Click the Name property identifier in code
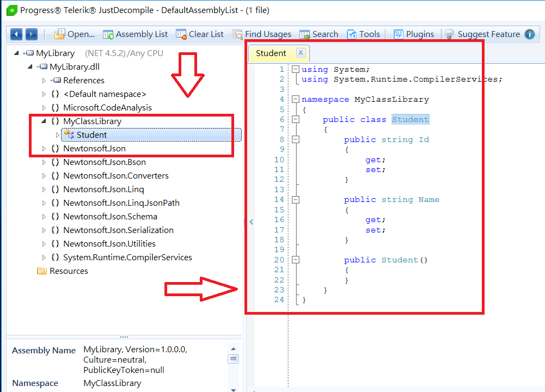The width and height of the screenshot is (545, 392). [x=429, y=199]
